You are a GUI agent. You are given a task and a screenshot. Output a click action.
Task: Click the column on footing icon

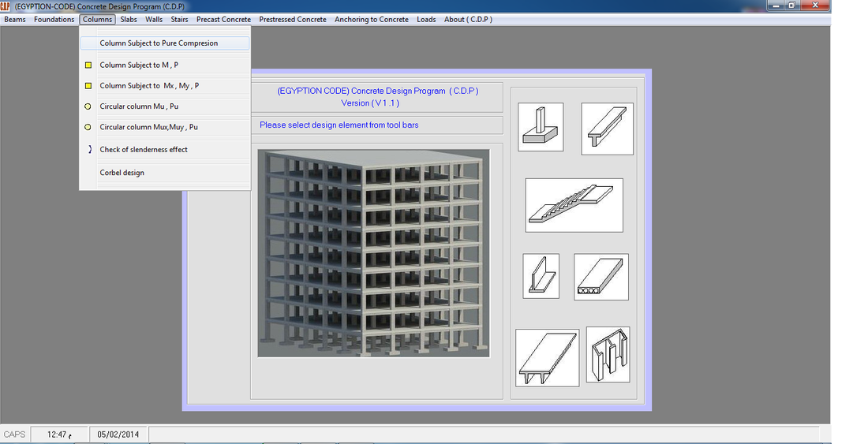click(x=541, y=127)
